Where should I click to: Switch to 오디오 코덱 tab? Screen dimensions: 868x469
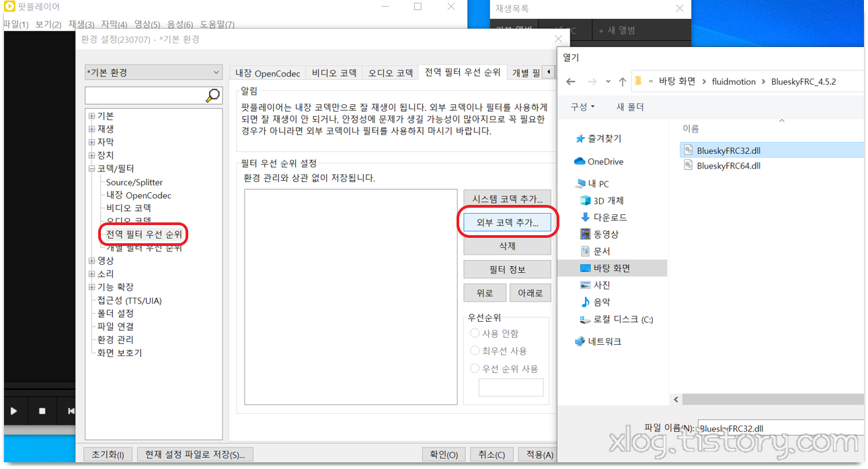coord(390,73)
